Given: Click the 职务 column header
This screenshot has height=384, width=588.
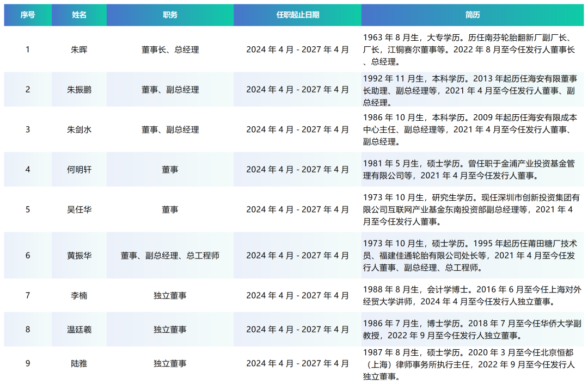Looking at the screenshot, I should pos(170,15).
